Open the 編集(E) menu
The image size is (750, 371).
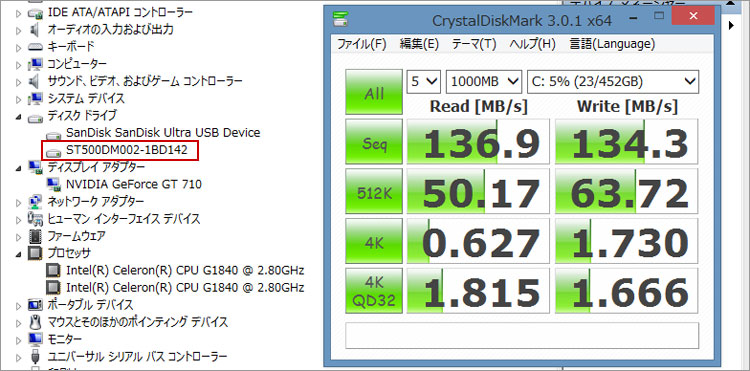(x=419, y=44)
